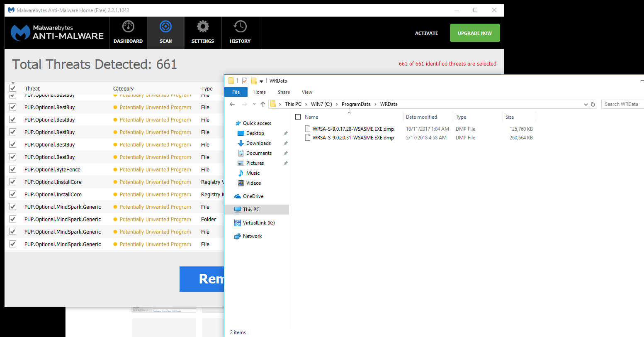Switch to the Share ribbon tab

tap(284, 92)
